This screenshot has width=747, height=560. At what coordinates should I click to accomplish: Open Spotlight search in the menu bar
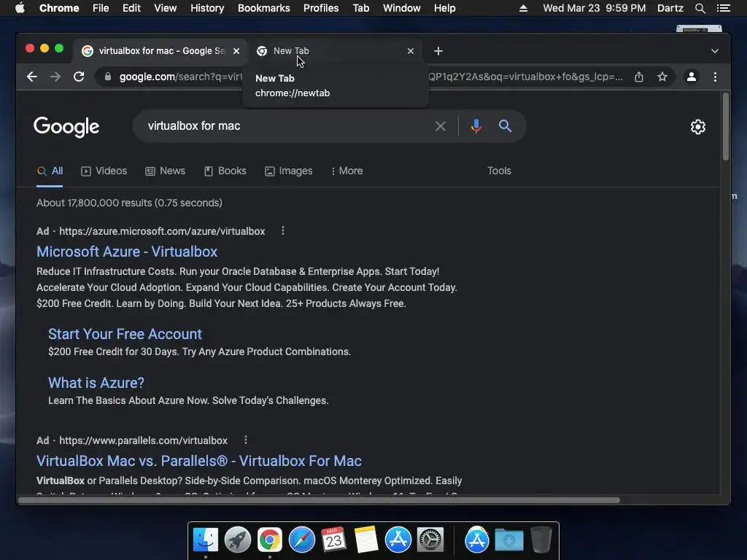[x=700, y=8]
